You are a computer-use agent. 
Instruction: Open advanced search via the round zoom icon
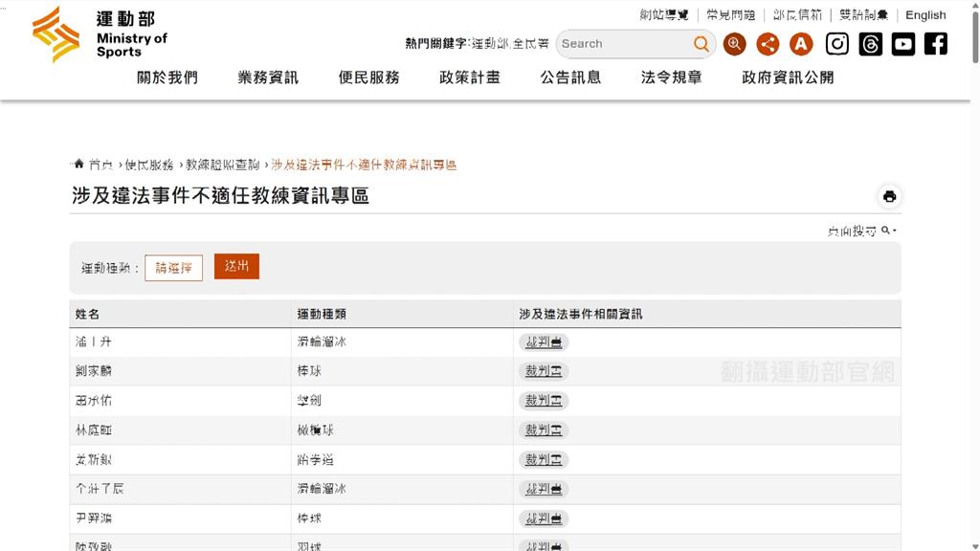click(x=734, y=44)
